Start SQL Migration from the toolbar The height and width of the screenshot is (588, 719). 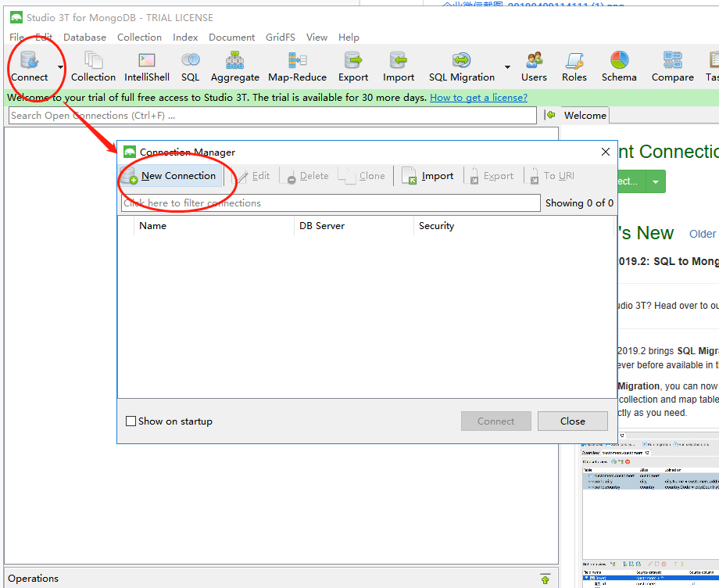[462, 66]
